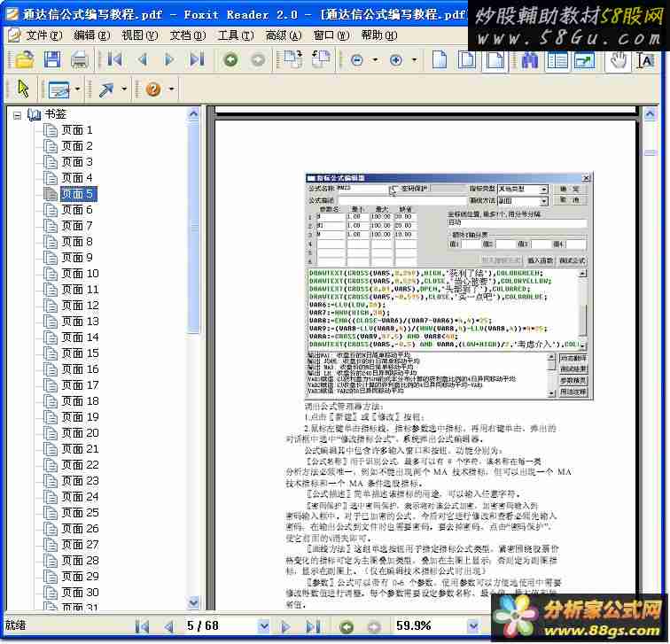Click green previous view button in status bar

click(347, 627)
